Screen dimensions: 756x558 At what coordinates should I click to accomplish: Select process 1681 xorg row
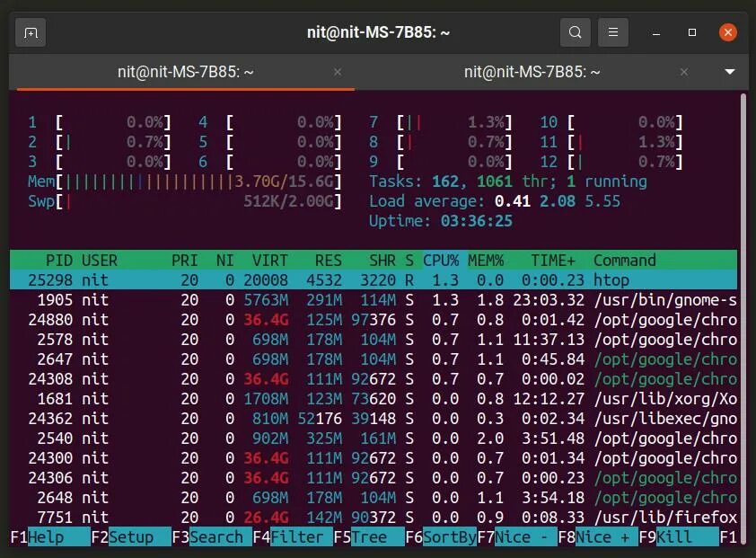click(x=374, y=399)
